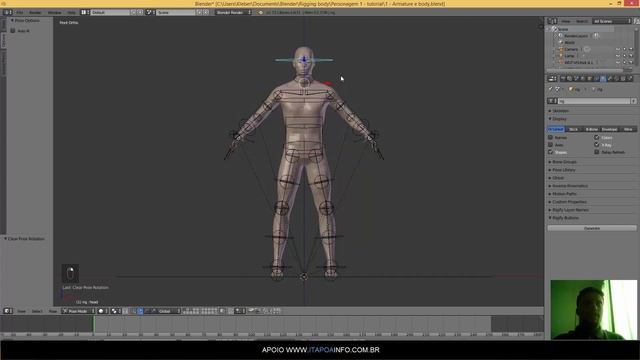Click the Outliner editor type icon
640x360 pixels.
tap(552, 21)
